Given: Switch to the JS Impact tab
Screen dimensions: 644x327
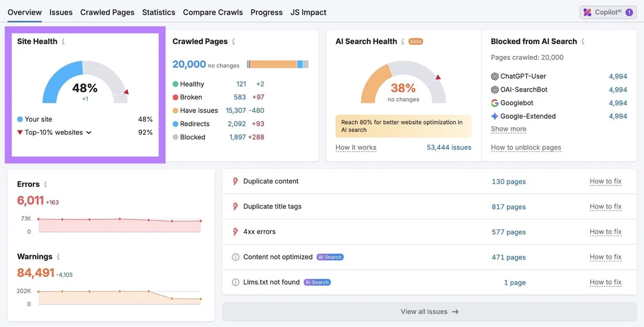Looking at the screenshot, I should pyautogui.click(x=309, y=12).
